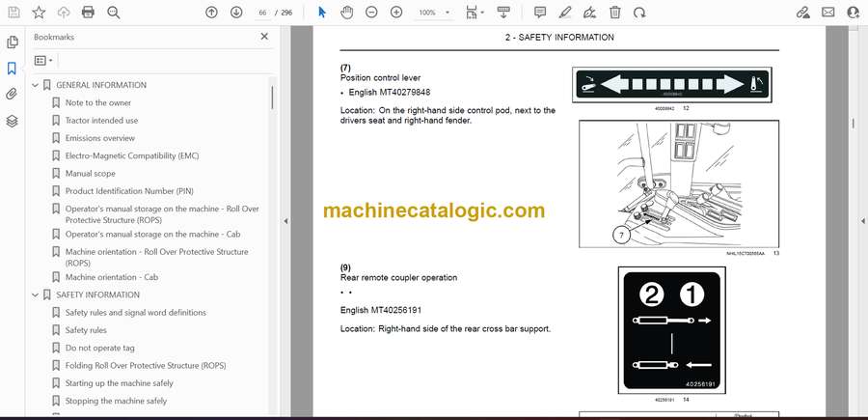Open the Attachments paperclip panel

12,95
